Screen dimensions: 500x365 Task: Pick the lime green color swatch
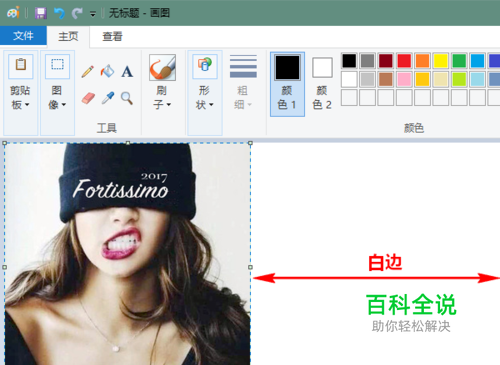click(x=459, y=79)
